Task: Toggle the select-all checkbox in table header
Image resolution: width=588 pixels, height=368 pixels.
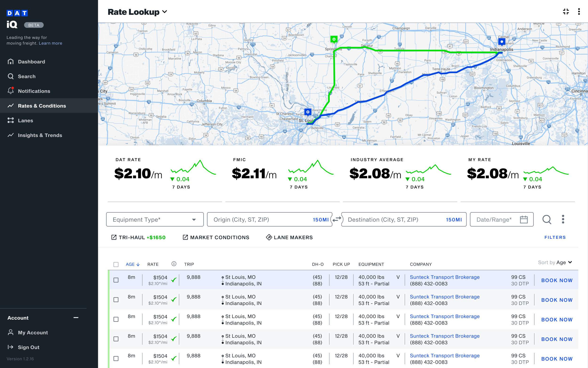Action: [116, 264]
